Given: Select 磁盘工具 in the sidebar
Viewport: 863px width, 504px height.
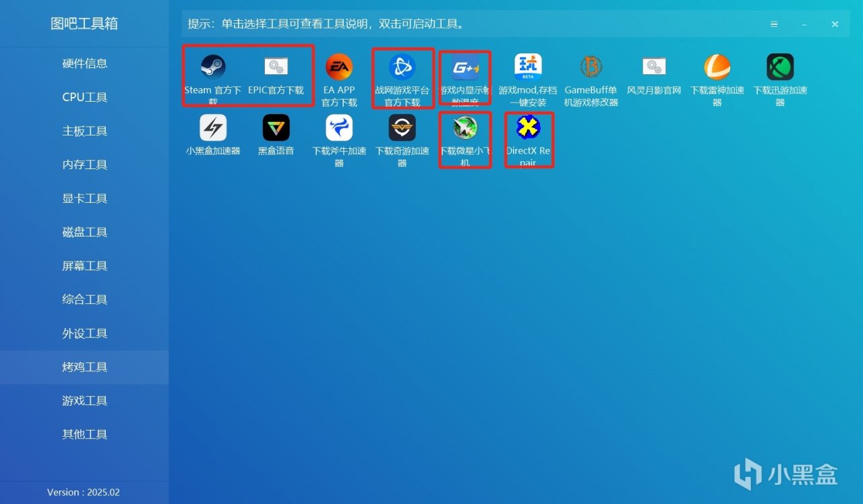Looking at the screenshot, I should [84, 232].
